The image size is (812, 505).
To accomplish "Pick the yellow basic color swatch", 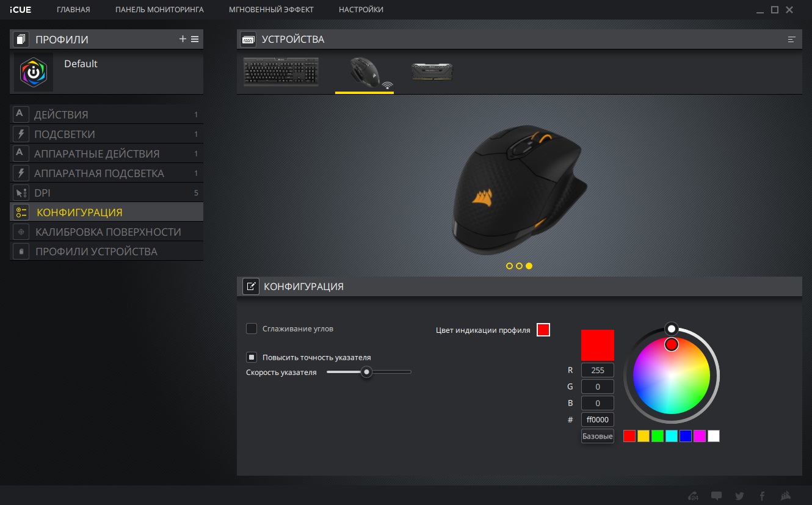I will click(643, 436).
